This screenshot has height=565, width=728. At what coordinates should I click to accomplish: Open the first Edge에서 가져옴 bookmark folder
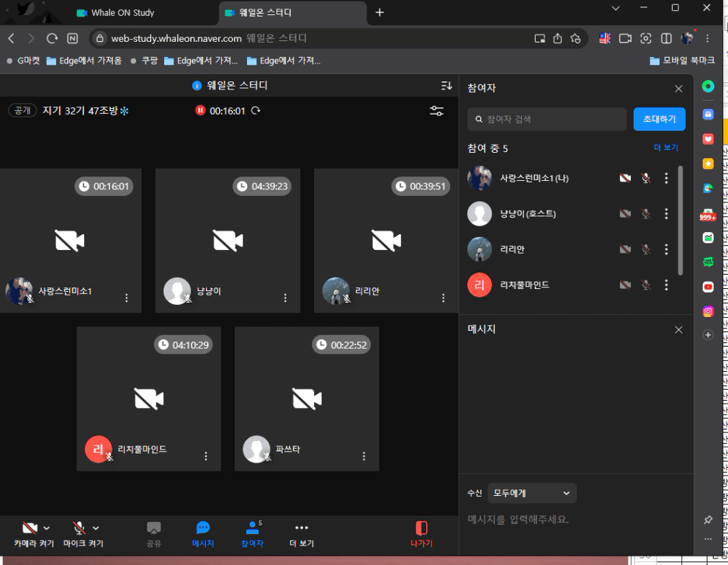tap(84, 61)
